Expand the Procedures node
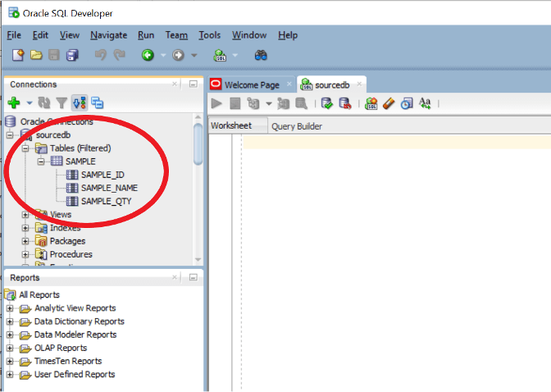This screenshot has width=551, height=392. pyautogui.click(x=25, y=254)
